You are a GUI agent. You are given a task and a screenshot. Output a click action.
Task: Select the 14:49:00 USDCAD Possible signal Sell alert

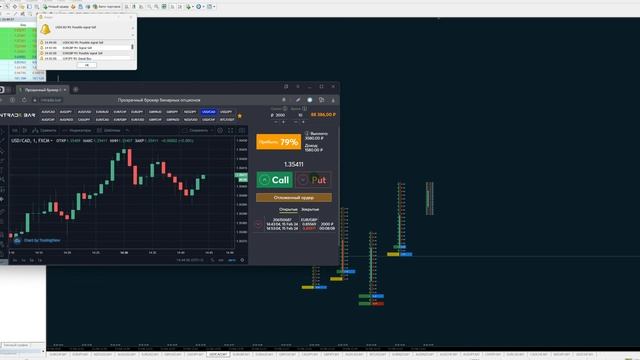point(85,42)
